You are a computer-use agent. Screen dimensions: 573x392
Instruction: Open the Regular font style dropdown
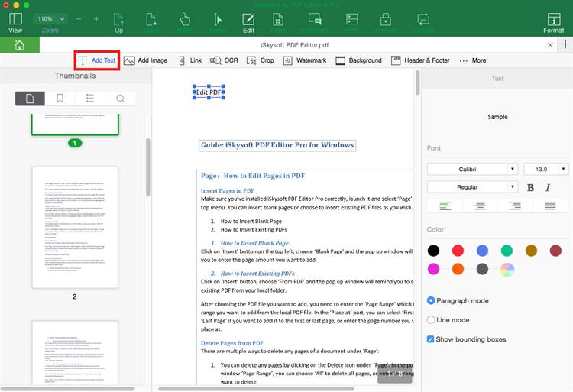coord(472,187)
